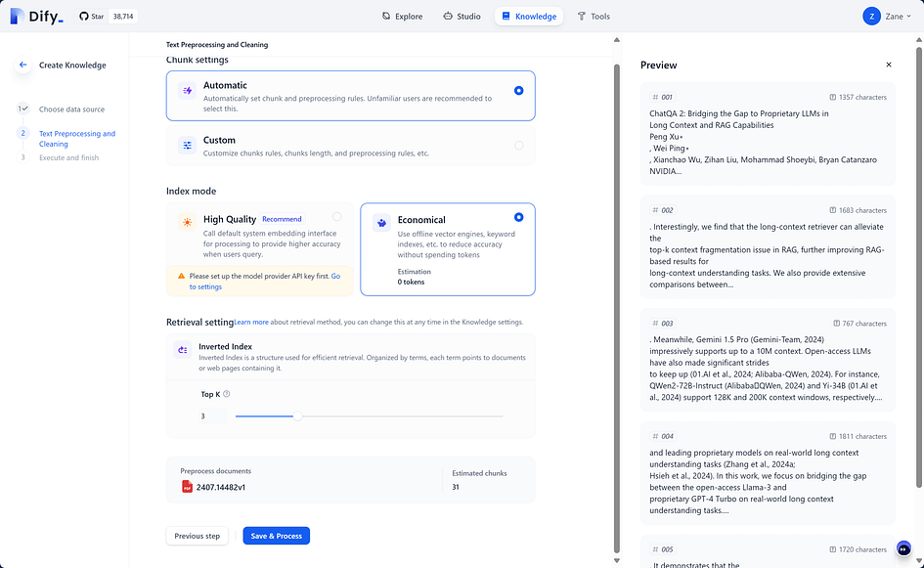Click the Dify logo
The height and width of the screenshot is (568, 924).
point(36,16)
